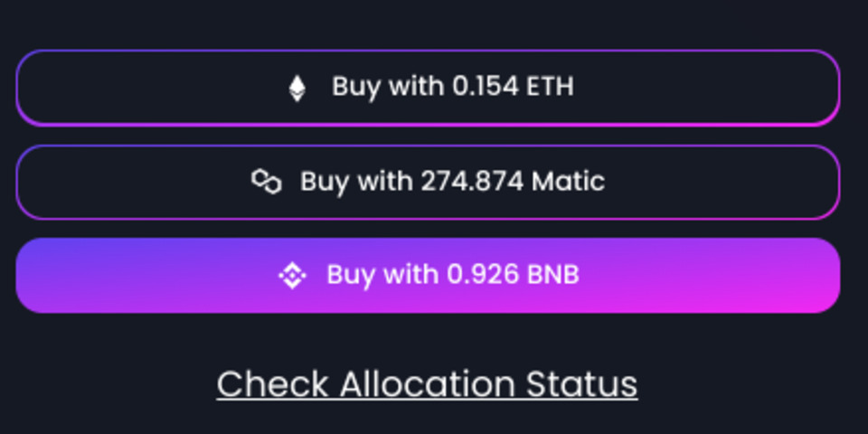The width and height of the screenshot is (868, 434).
Task: Select the Buy with 0.154 ETH button
Action: coord(428,88)
